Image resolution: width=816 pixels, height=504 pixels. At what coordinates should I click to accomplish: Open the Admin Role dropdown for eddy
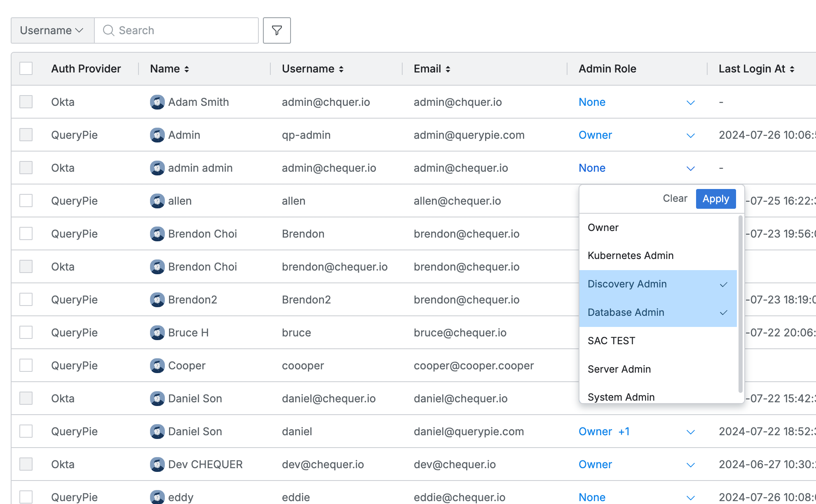coord(690,497)
